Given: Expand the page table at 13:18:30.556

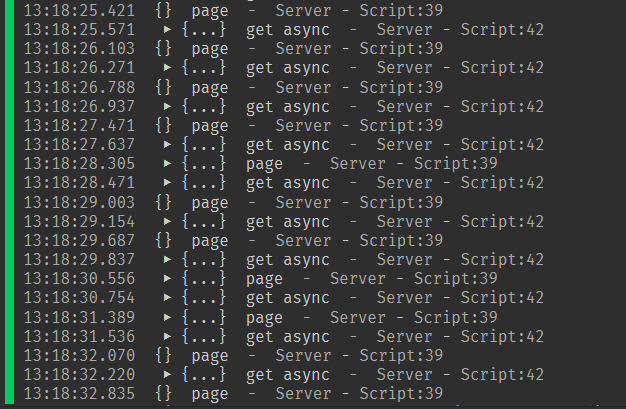Looking at the screenshot, I should 167,279.
